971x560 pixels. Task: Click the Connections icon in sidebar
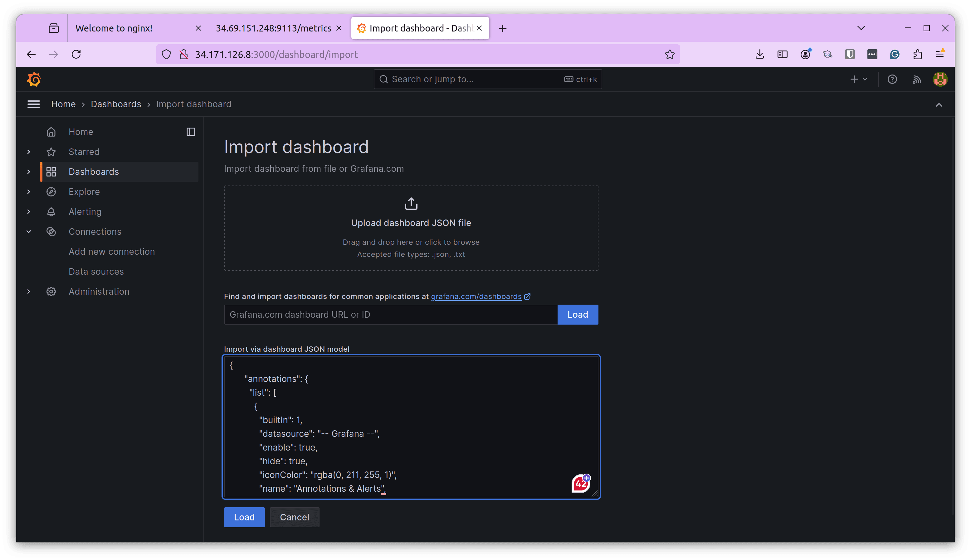(51, 232)
